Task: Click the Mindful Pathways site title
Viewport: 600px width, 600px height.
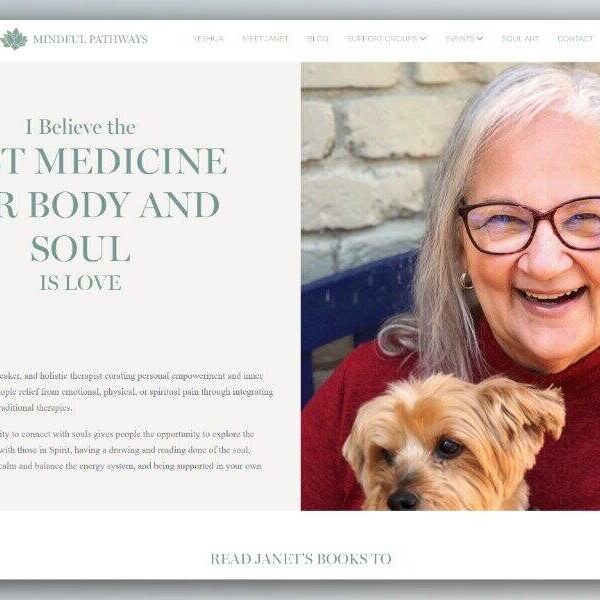Action: (90, 39)
